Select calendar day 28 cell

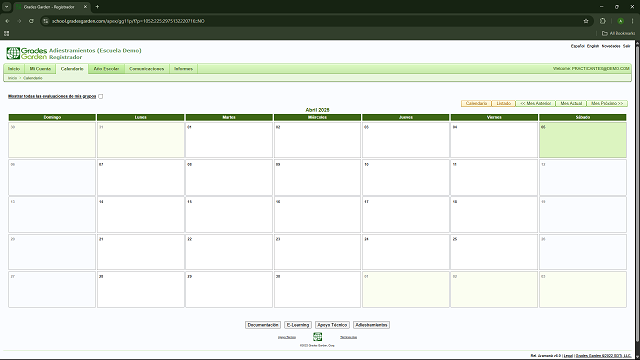tap(140, 289)
